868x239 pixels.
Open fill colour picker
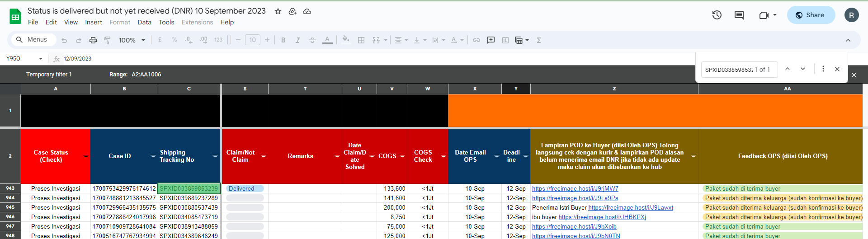(346, 39)
